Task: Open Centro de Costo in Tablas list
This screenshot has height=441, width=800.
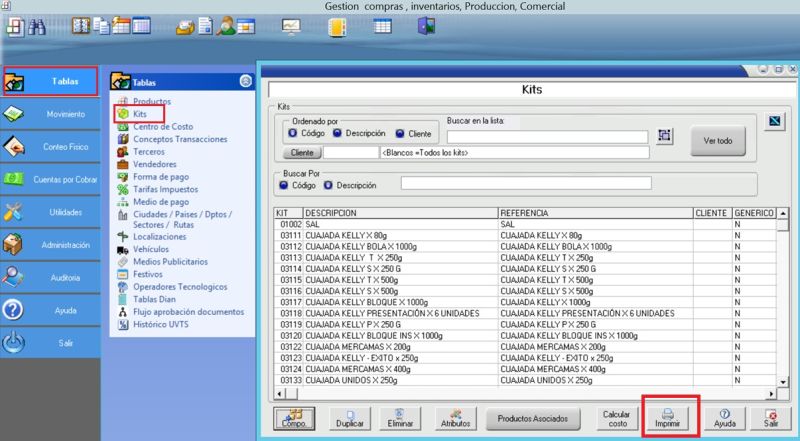Action: tap(163, 127)
